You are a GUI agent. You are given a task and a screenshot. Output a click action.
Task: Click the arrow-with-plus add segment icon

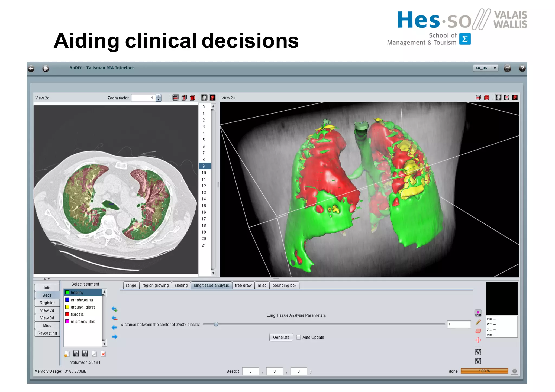pyautogui.click(x=114, y=309)
